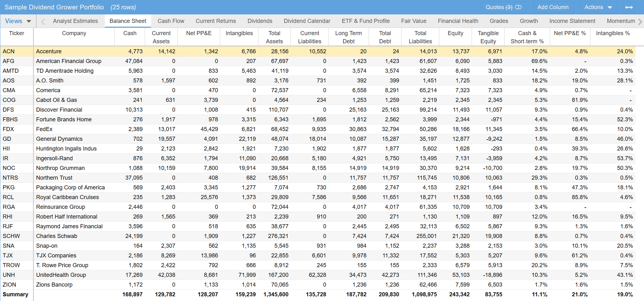Sort by Equity column header

[x=455, y=33]
